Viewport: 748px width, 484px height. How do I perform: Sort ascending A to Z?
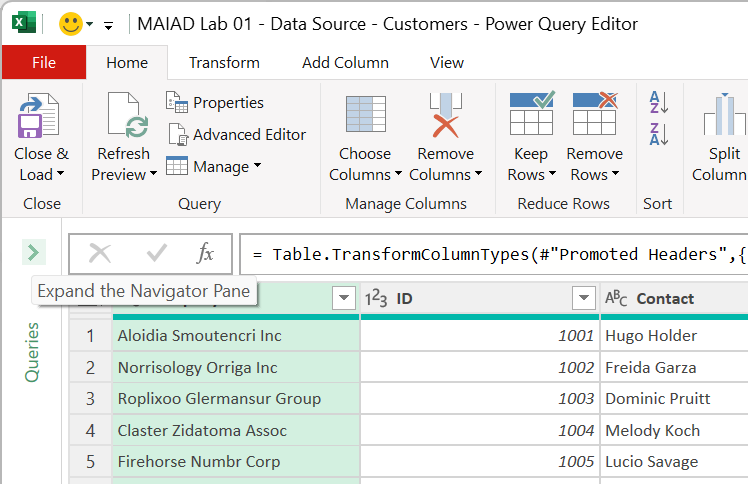tap(659, 102)
